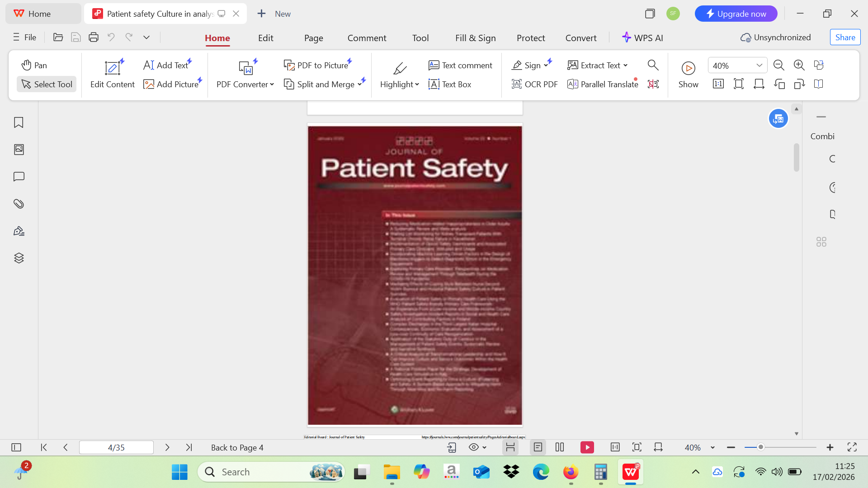The height and width of the screenshot is (488, 868).
Task: Open the Attachments paperclip panel
Action: click(19, 204)
